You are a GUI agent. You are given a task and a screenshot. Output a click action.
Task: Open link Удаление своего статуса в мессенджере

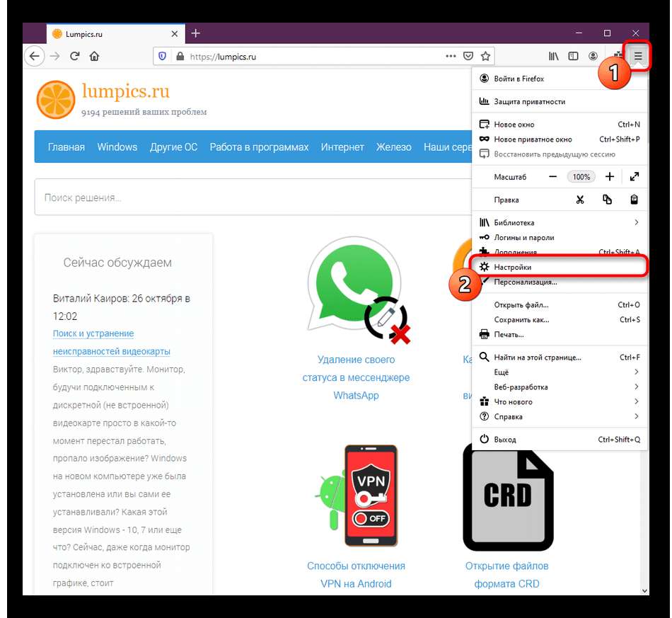pos(356,377)
